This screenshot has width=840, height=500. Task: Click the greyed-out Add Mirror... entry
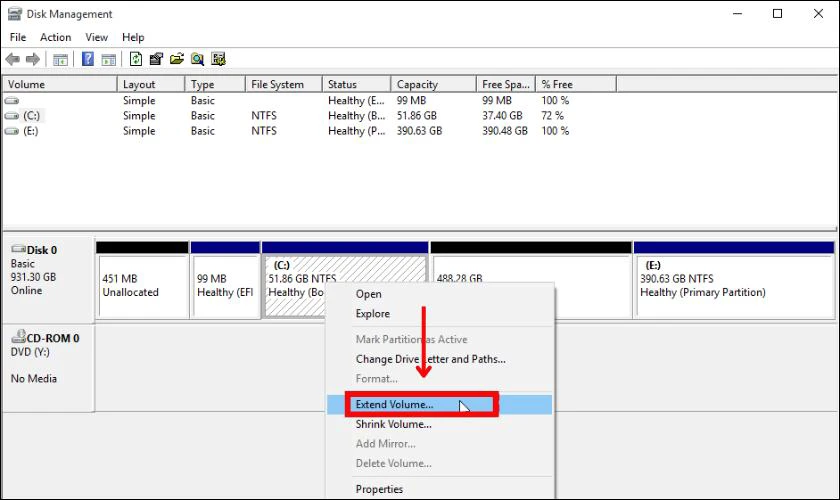(x=439, y=444)
